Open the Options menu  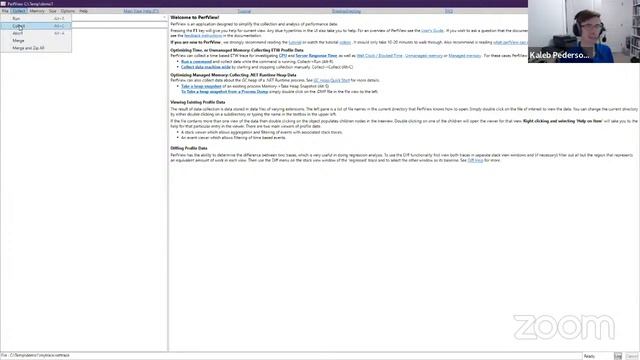point(68,11)
